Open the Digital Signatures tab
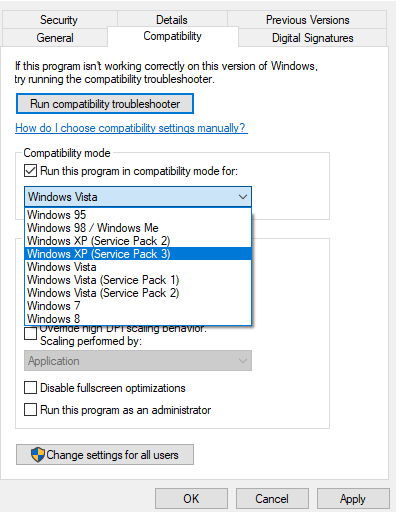 313,38
